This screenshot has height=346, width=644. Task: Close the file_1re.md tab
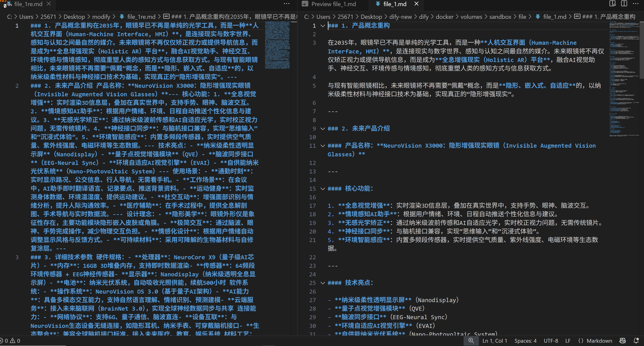[x=49, y=4]
